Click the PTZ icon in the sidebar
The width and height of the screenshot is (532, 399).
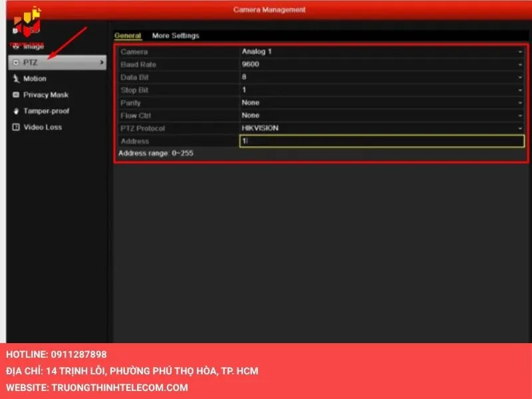[x=16, y=63]
